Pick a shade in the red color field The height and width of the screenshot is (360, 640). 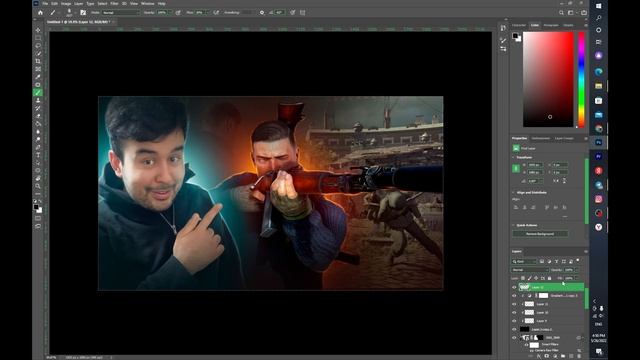click(x=548, y=80)
